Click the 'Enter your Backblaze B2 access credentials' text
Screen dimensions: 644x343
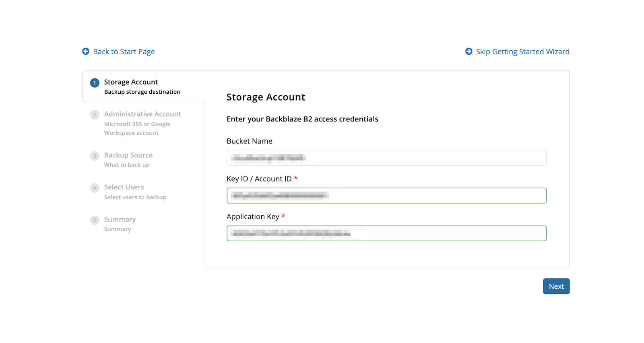tap(302, 119)
